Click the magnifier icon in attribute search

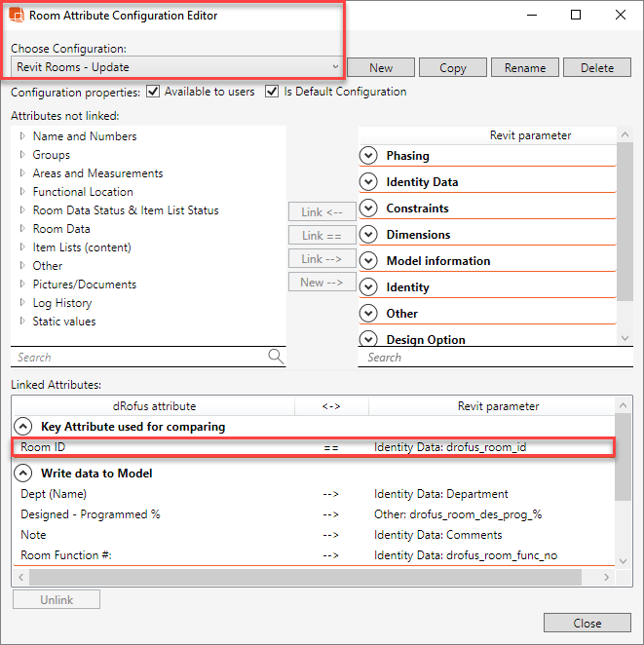pos(276,357)
